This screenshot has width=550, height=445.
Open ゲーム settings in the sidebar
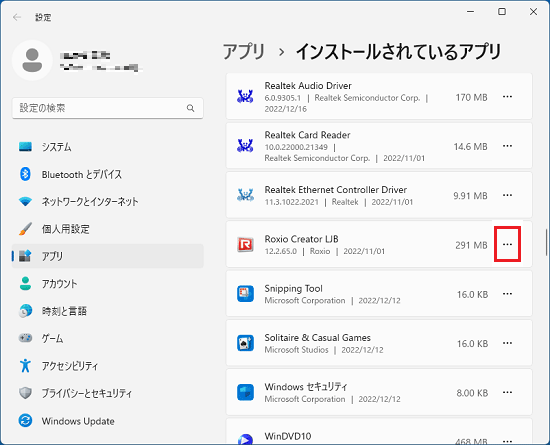point(108,338)
